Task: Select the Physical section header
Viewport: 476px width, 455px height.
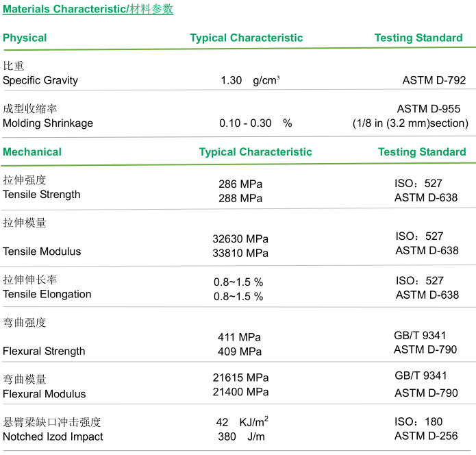Action: (25, 38)
